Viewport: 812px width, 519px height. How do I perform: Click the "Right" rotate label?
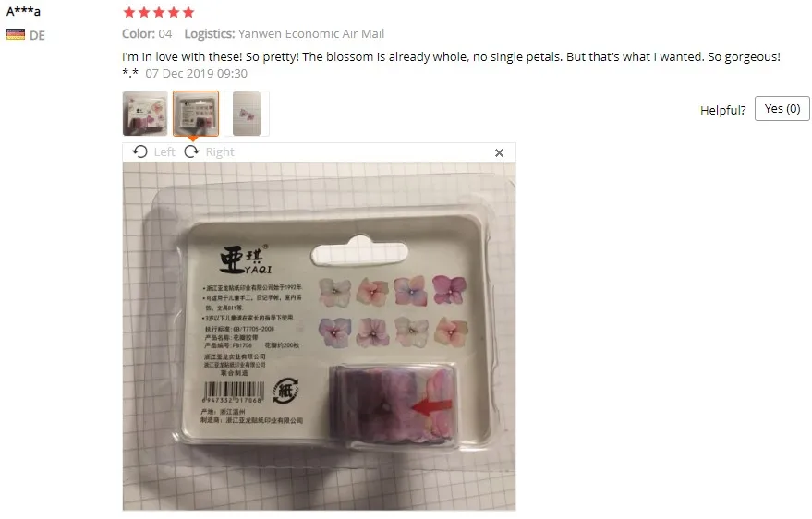point(220,152)
